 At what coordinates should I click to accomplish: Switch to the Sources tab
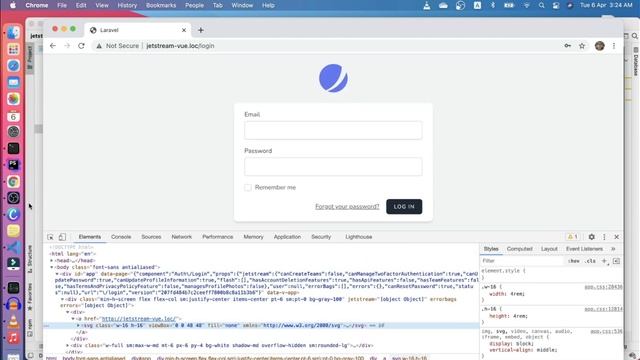pos(151,237)
